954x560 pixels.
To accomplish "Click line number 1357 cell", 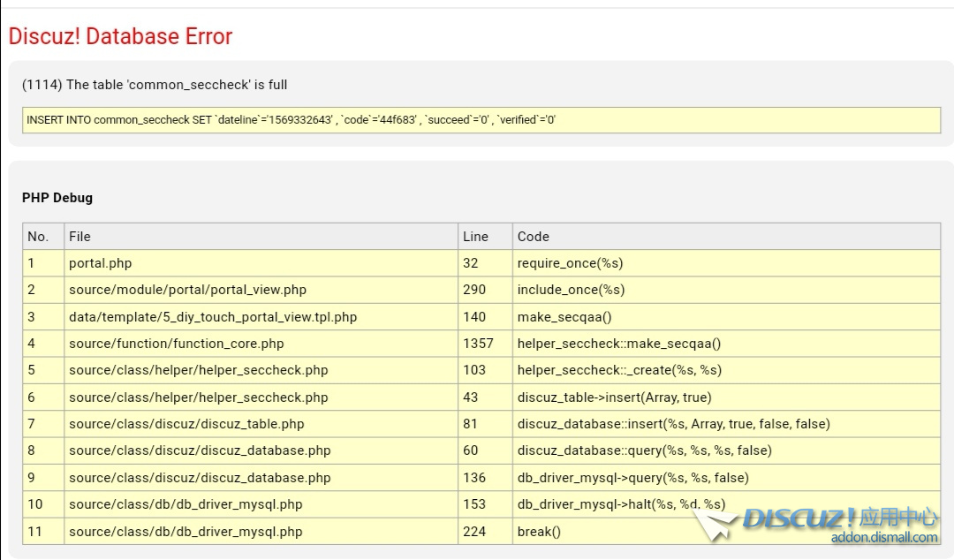I will (478, 344).
